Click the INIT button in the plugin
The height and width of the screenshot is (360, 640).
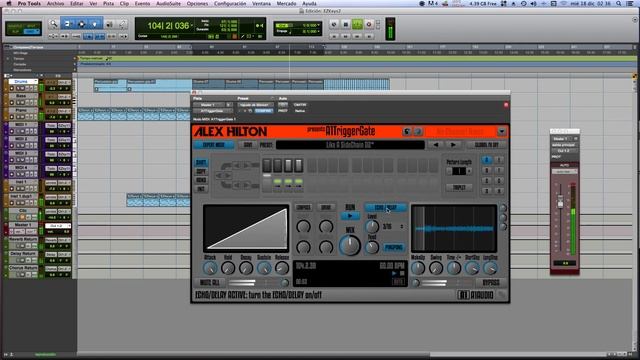click(x=201, y=189)
